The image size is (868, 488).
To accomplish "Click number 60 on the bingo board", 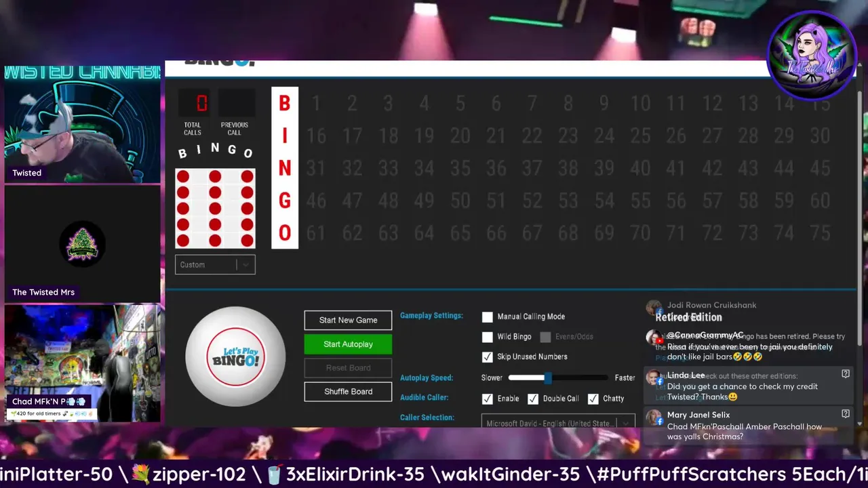I will [x=820, y=200].
